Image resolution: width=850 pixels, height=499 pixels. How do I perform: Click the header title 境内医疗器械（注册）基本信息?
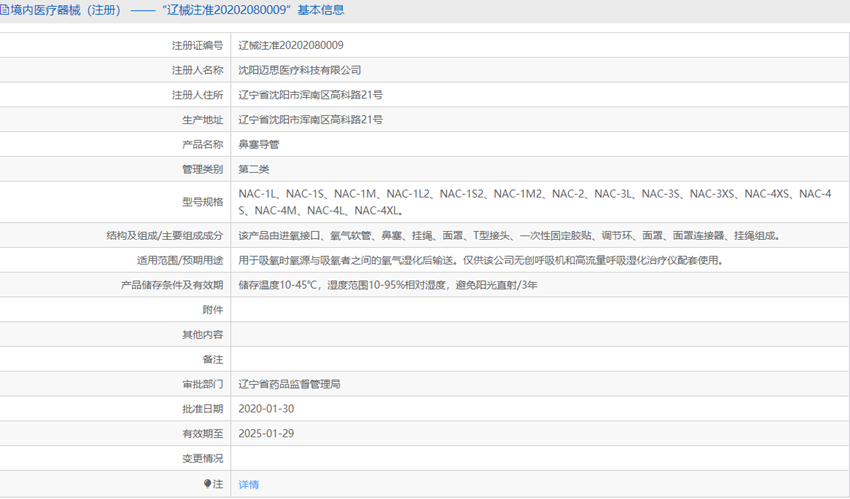(177, 10)
